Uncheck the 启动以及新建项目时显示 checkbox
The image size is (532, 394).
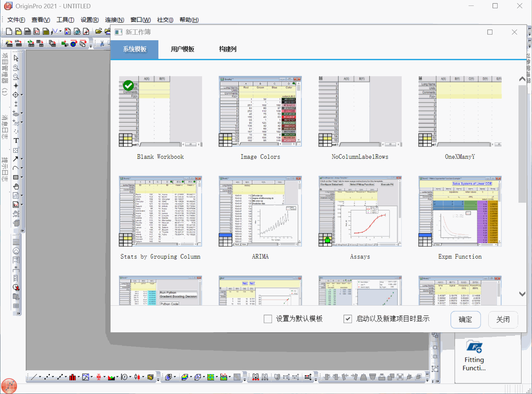348,319
